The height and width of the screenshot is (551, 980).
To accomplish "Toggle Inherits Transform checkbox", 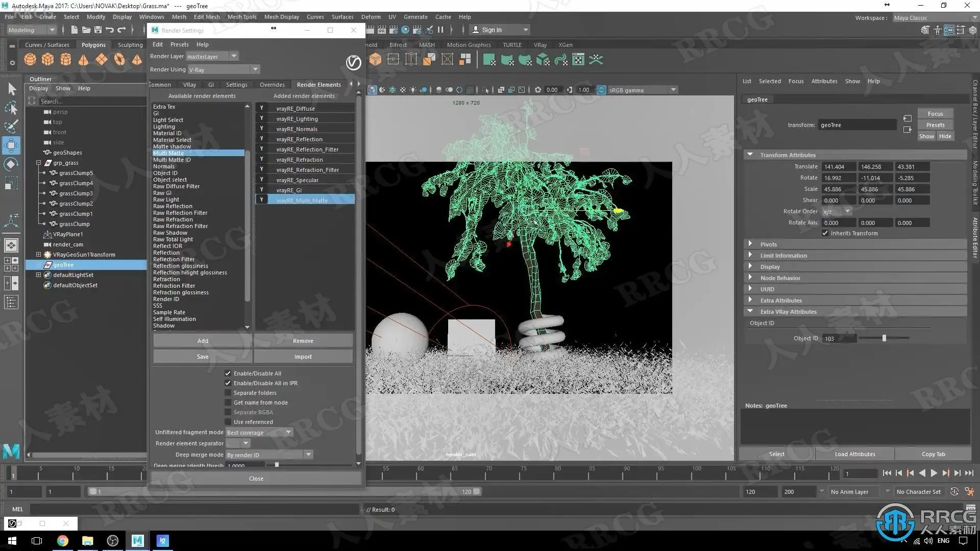I will [x=825, y=233].
